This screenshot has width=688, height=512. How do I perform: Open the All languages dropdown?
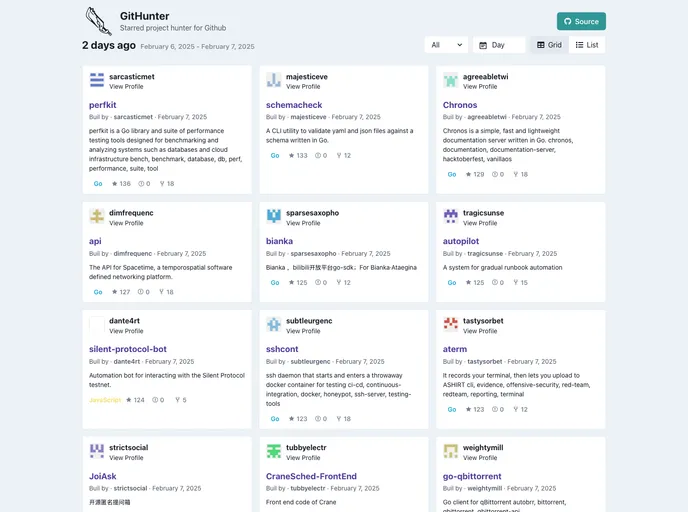[x=445, y=45]
